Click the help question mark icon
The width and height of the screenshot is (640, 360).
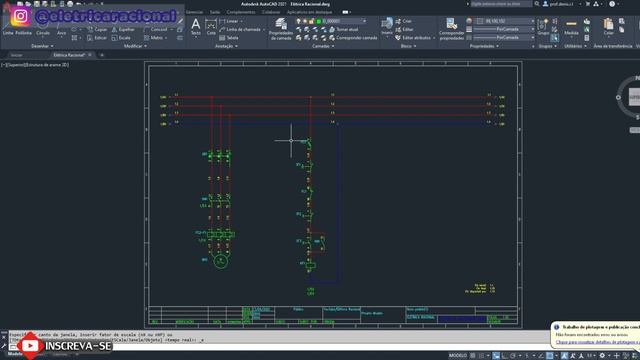[x=612, y=4]
